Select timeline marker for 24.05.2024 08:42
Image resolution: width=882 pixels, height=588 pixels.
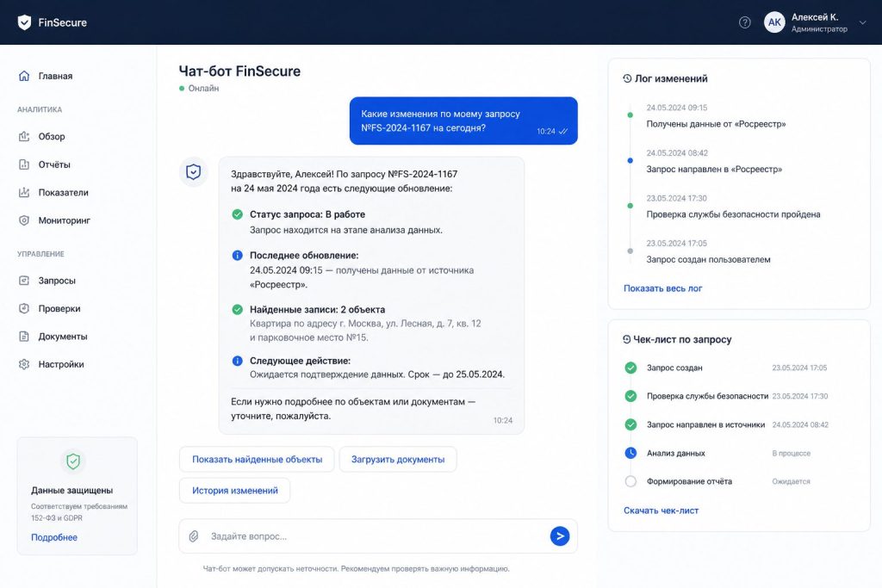pyautogui.click(x=630, y=160)
